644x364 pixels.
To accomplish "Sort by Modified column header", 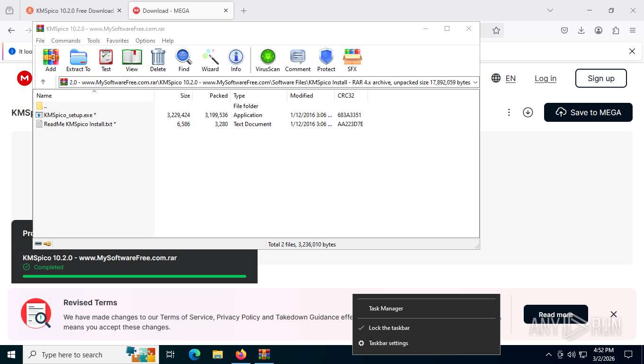I will 311,96.
